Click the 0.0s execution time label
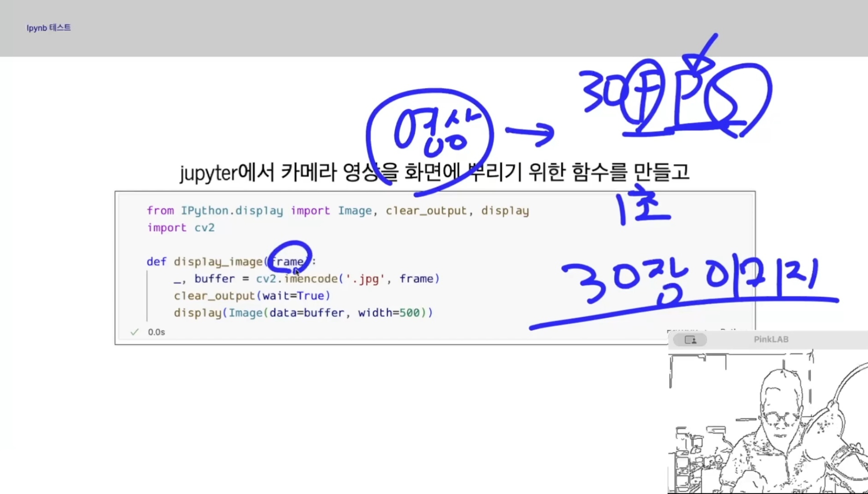The width and height of the screenshot is (868, 494). (x=156, y=332)
